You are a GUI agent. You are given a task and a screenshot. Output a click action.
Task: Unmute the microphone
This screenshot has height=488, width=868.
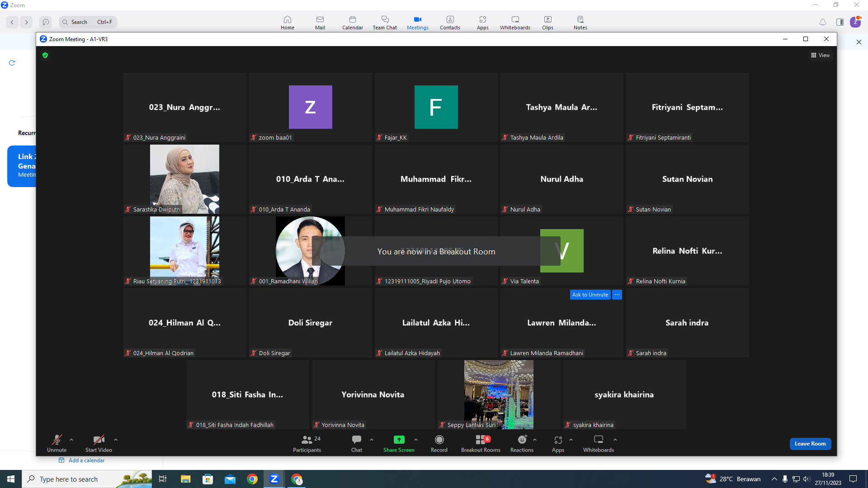pos(57,443)
